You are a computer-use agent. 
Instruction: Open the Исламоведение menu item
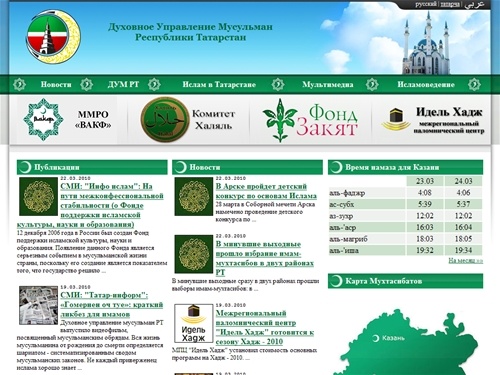426,84
